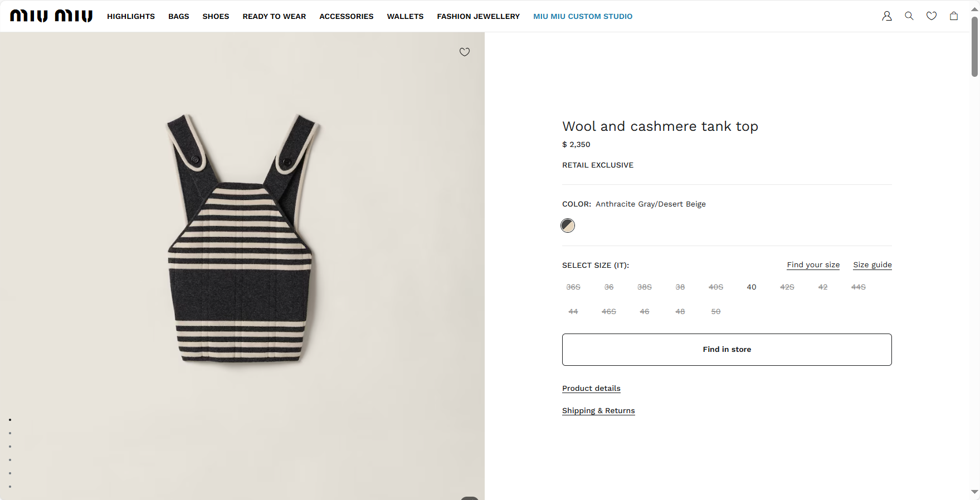Add tank top to wishlist heart

465,52
